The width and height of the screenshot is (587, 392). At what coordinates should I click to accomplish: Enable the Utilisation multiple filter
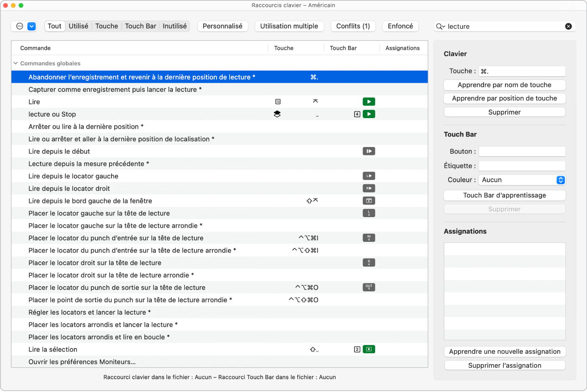coord(289,26)
